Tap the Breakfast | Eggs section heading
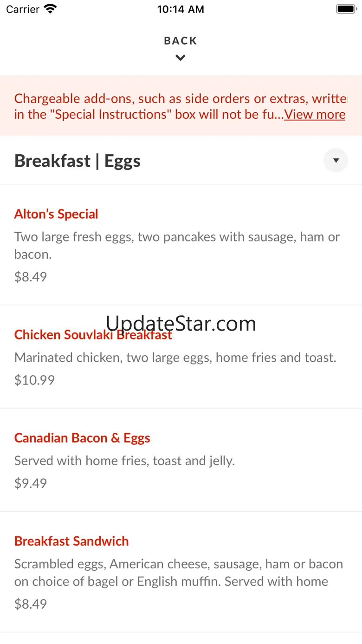362x644 pixels. pyautogui.click(x=78, y=161)
